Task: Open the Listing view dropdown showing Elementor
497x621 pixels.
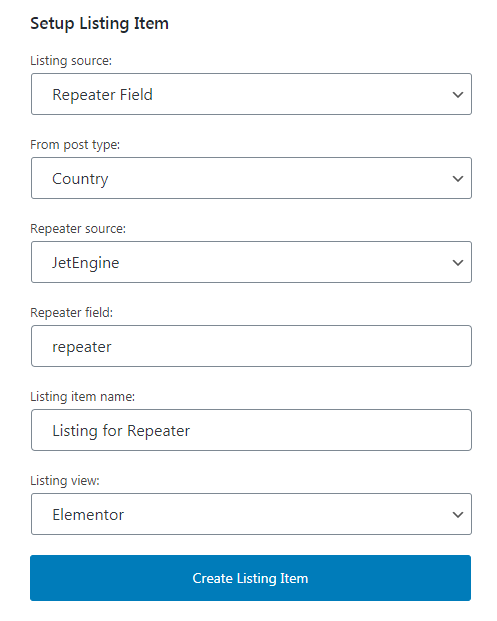Action: point(251,514)
